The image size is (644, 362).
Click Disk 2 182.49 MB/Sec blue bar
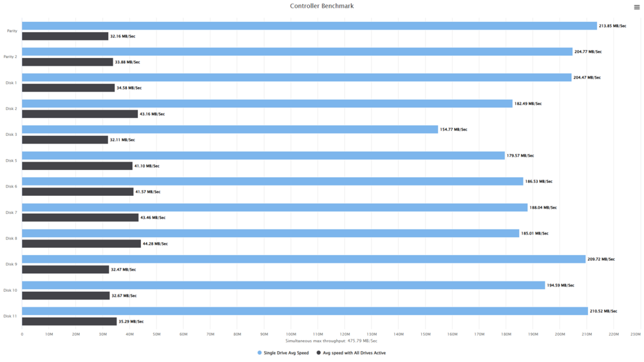pyautogui.click(x=267, y=104)
